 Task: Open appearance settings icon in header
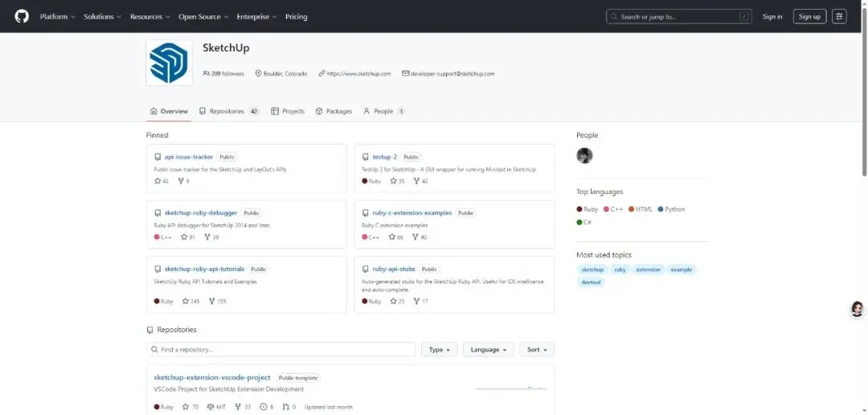click(x=839, y=17)
